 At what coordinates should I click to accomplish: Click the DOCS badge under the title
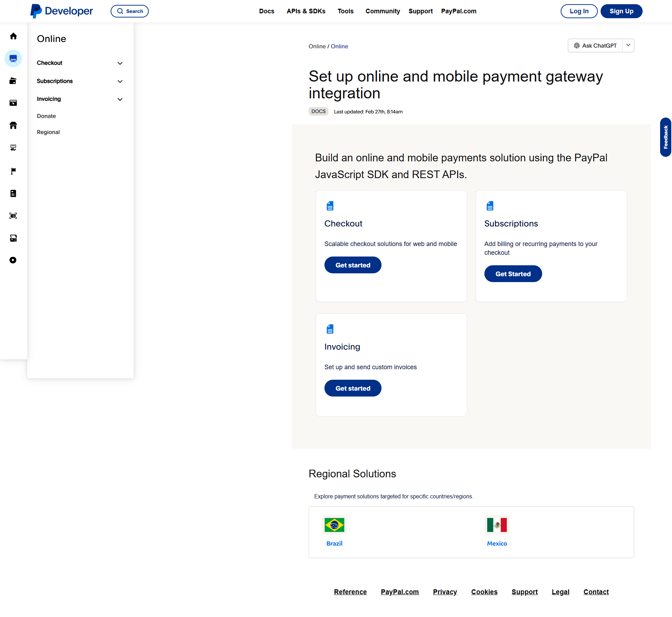pyautogui.click(x=318, y=111)
